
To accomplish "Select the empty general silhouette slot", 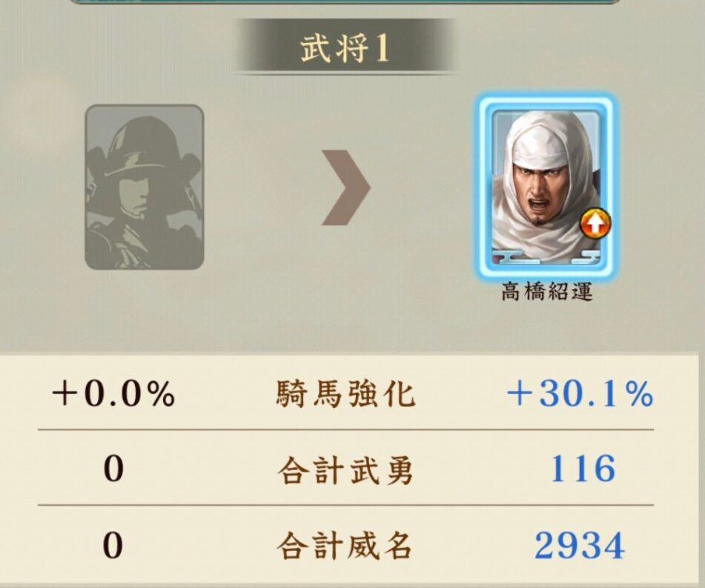I will pos(145,187).
